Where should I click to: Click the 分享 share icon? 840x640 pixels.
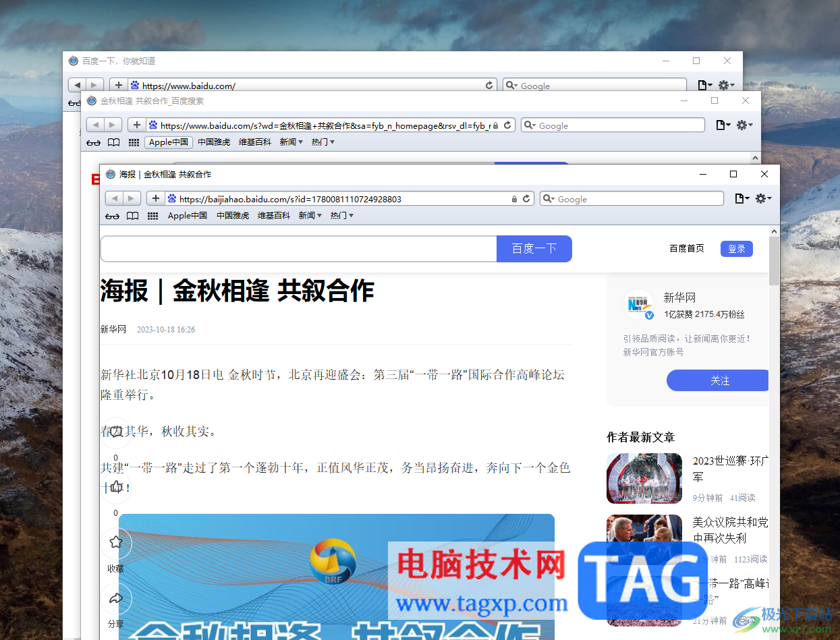[x=116, y=598]
